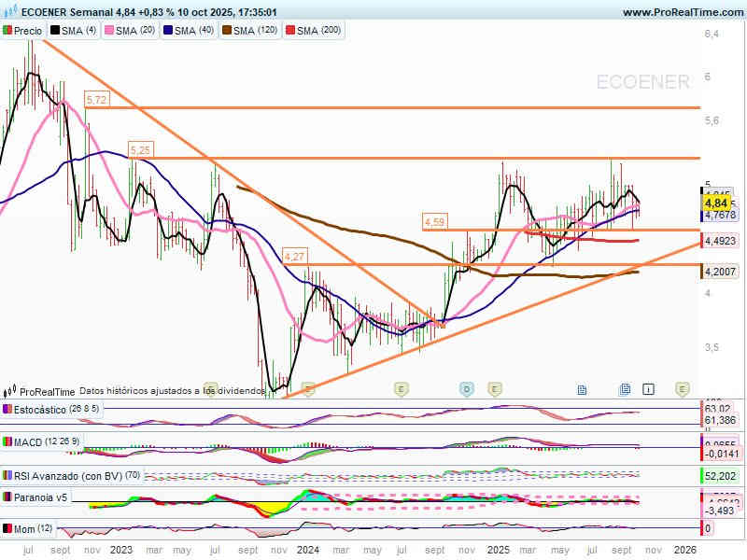This screenshot has height=560, width=747.
Task: Click the ProRealTime logo icon on chart
Action: pyautogui.click(x=10, y=392)
